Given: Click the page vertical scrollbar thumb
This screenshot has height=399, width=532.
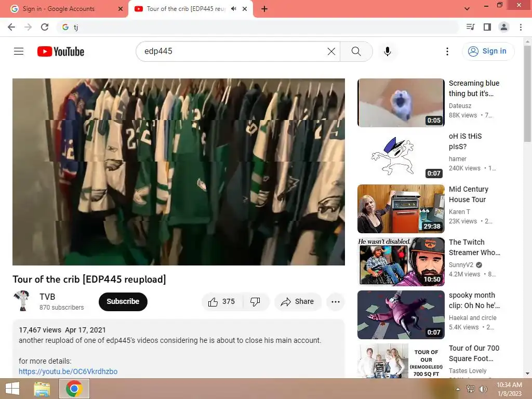Looking at the screenshot, I should click(x=527, y=94).
